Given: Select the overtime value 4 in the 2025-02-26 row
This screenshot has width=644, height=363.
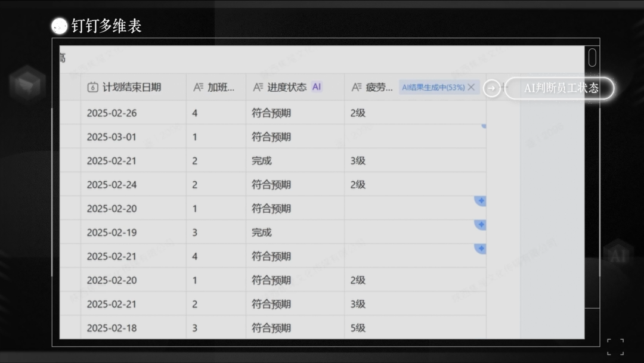Looking at the screenshot, I should 216,113.
